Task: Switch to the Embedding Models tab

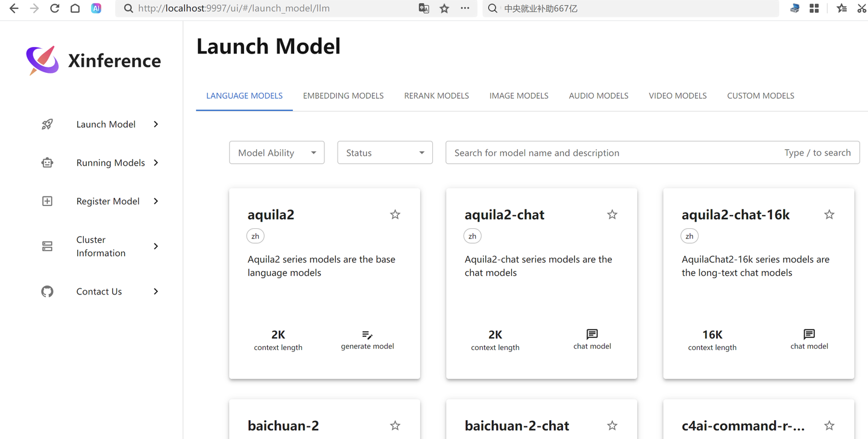Action: coord(343,96)
